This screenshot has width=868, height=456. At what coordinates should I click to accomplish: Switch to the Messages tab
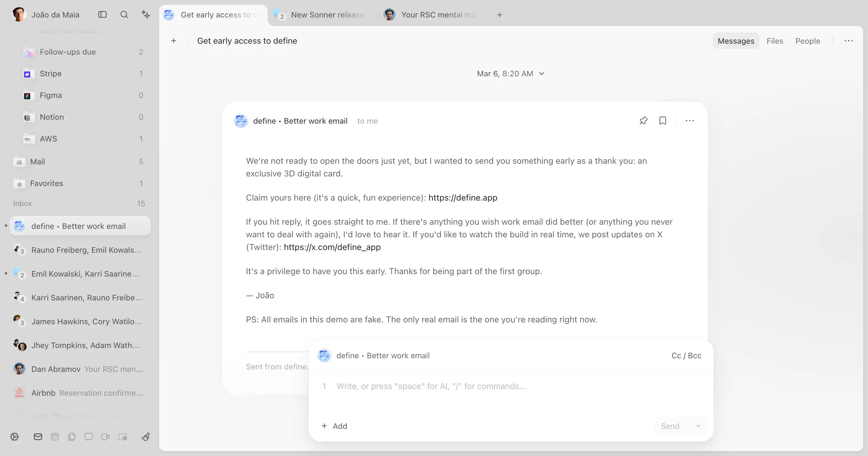[736, 41]
